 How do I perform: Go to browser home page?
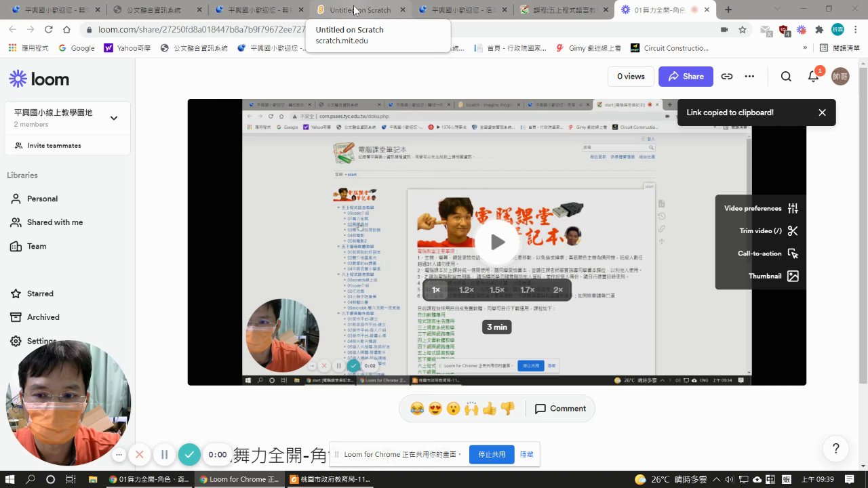66,30
